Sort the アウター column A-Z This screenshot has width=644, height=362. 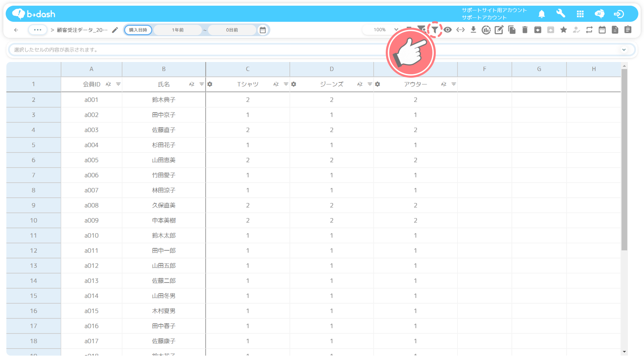point(444,84)
